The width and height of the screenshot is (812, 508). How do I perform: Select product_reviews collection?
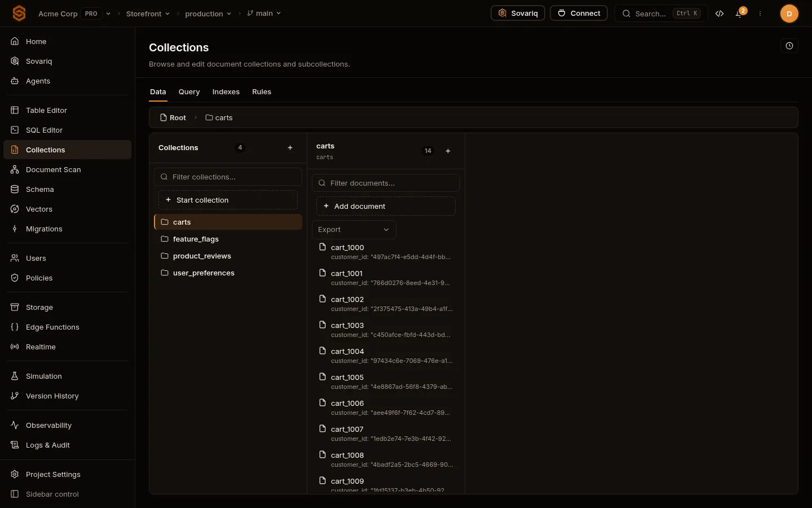[228, 256]
